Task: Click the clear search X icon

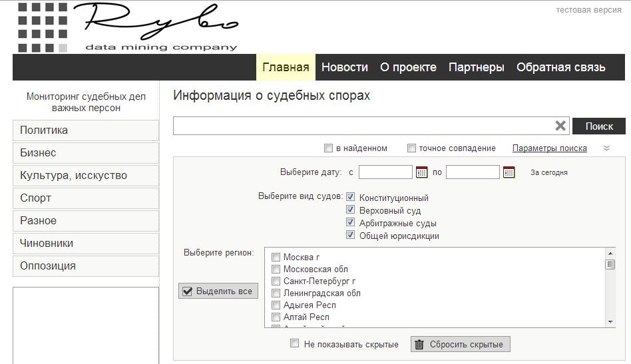Action: tap(560, 126)
